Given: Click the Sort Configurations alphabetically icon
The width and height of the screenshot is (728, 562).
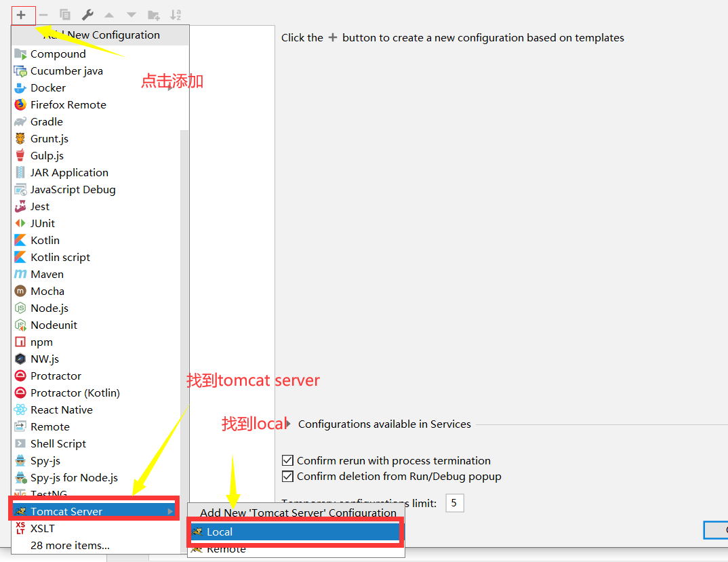Looking at the screenshot, I should point(176,15).
